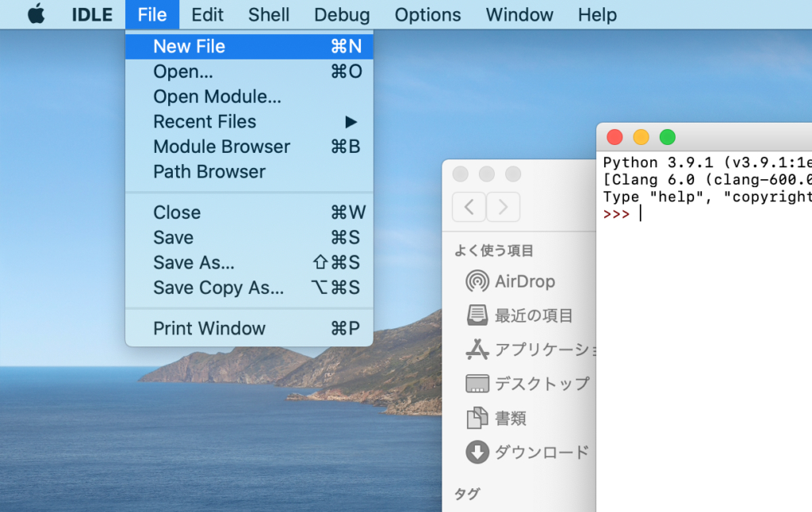This screenshot has height=512, width=812.
Task: Expand the Recent Files submenu
Action: (x=249, y=121)
